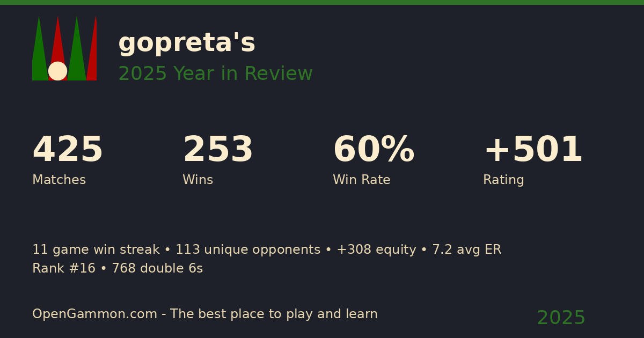This screenshot has width=644, height=338.
Task: Select the Matches label
Action: (59, 180)
